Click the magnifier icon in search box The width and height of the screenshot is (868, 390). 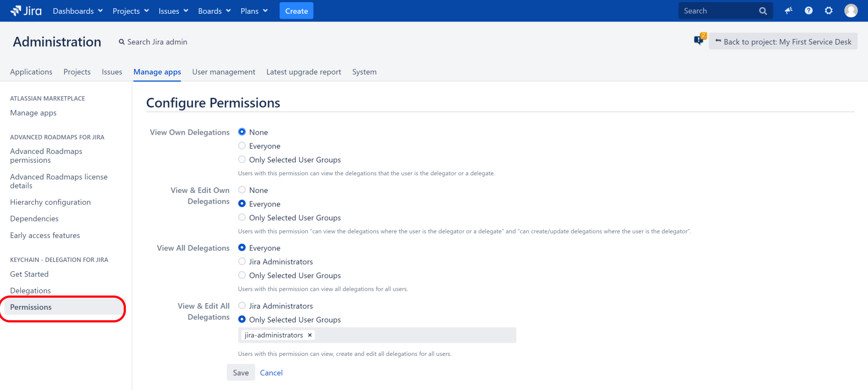(763, 11)
